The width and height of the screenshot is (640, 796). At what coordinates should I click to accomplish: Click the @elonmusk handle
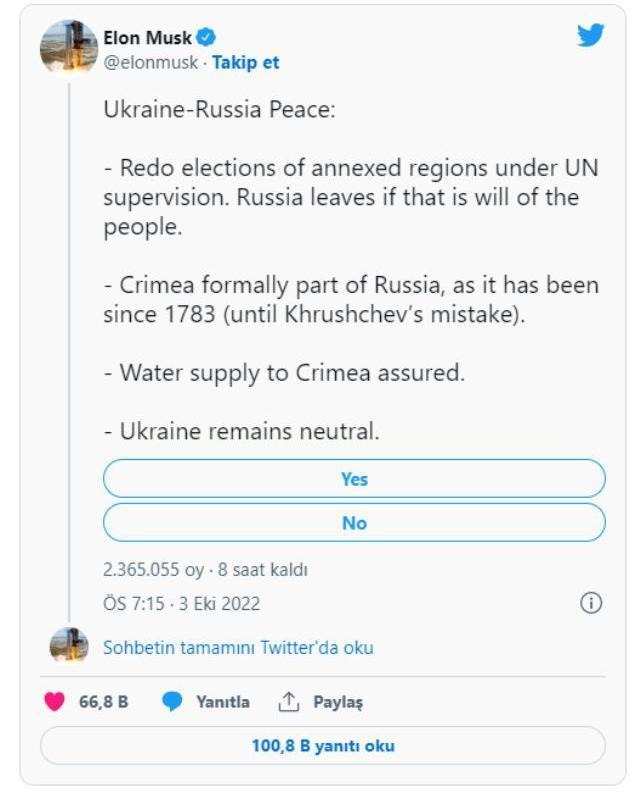point(150,62)
